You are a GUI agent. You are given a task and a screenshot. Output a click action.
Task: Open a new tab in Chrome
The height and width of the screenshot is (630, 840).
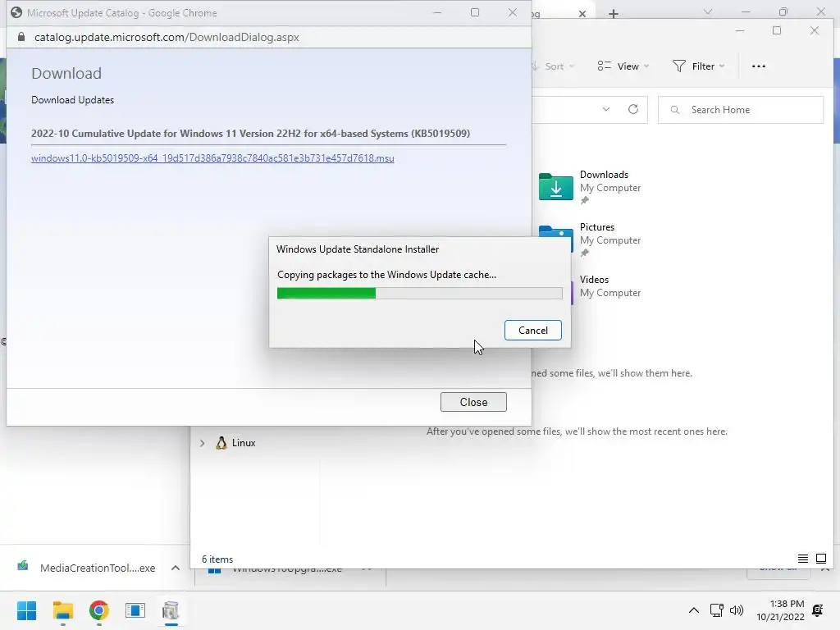click(x=614, y=13)
